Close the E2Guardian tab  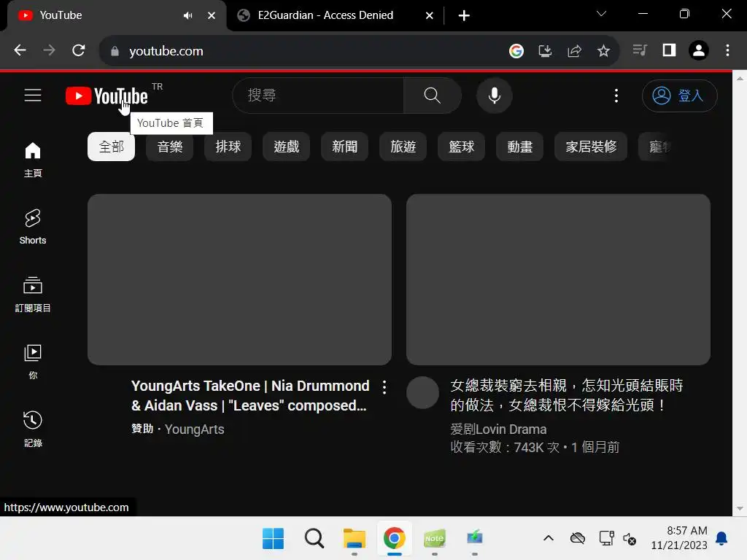[429, 16]
